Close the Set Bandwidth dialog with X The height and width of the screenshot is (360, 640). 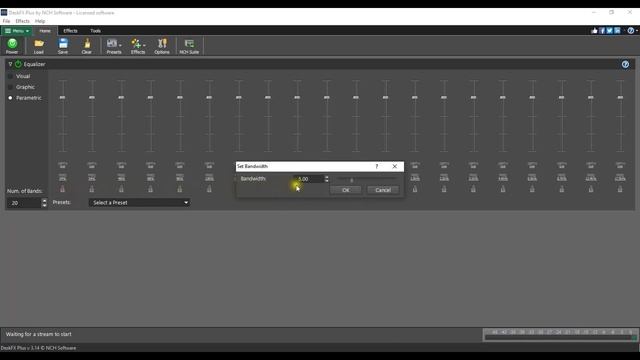click(x=395, y=166)
